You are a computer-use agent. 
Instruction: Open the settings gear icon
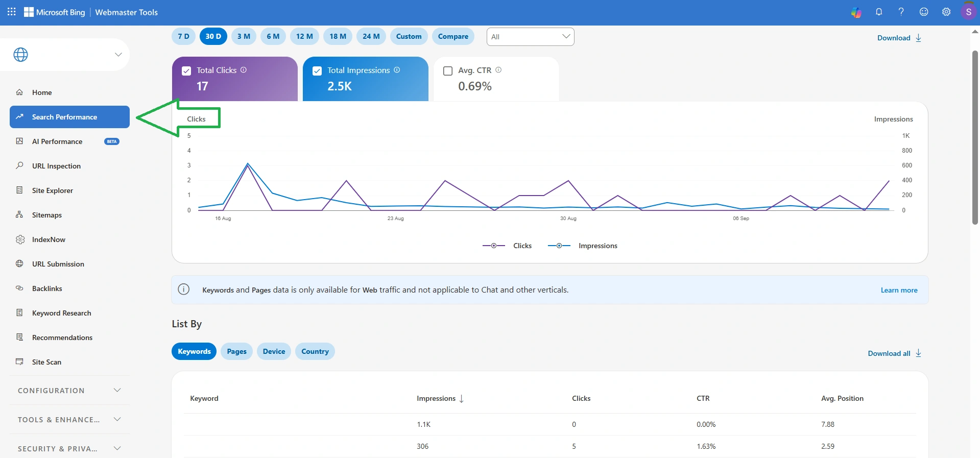(946, 12)
